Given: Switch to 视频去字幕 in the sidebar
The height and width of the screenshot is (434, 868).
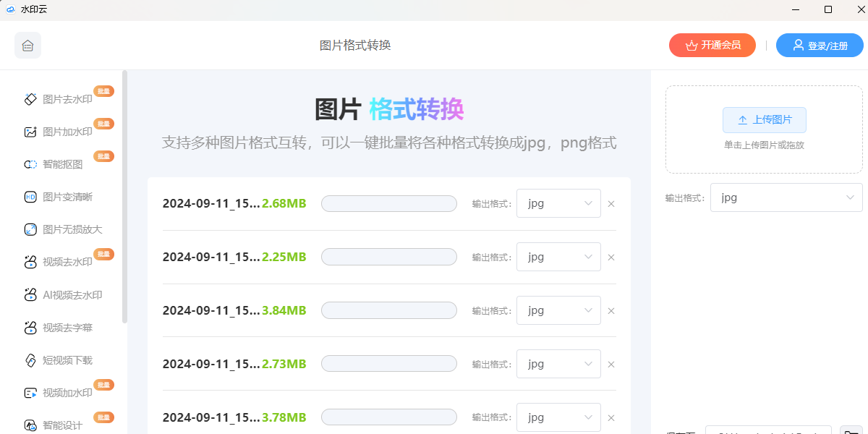Looking at the screenshot, I should (x=67, y=328).
